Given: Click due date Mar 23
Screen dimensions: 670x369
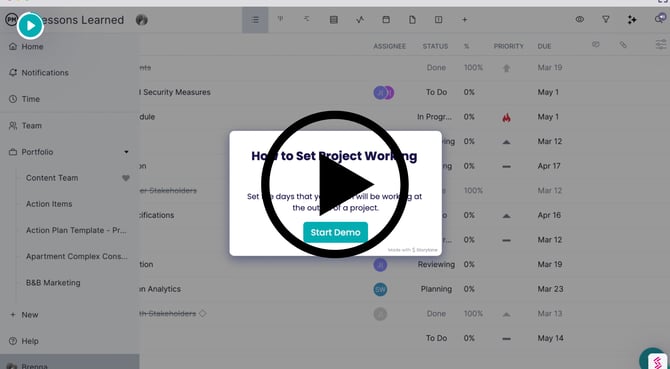Looking at the screenshot, I should [x=550, y=289].
